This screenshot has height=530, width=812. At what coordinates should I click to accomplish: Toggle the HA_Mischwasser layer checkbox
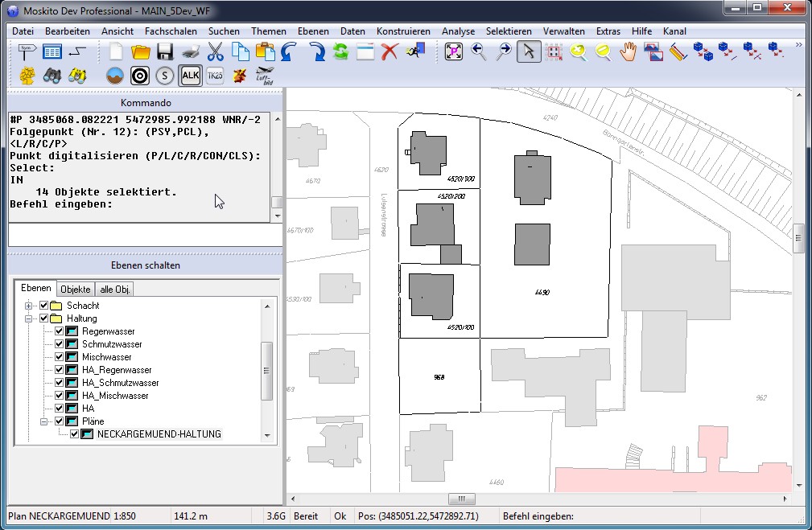(59, 396)
